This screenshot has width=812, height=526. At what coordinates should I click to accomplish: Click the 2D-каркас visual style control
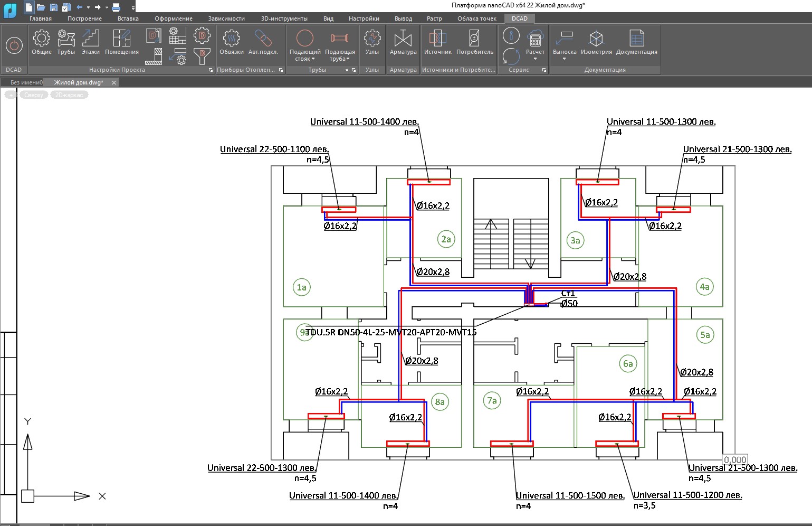(69, 95)
